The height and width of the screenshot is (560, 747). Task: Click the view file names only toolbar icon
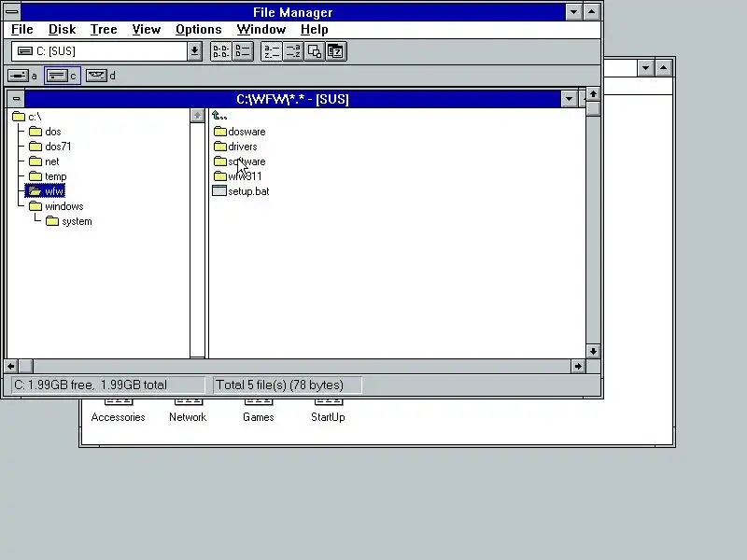click(x=220, y=51)
